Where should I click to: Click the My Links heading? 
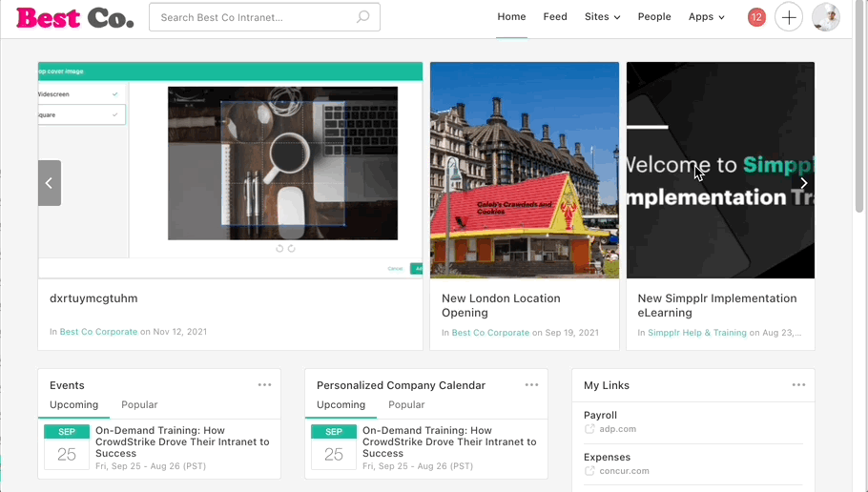[606, 385]
